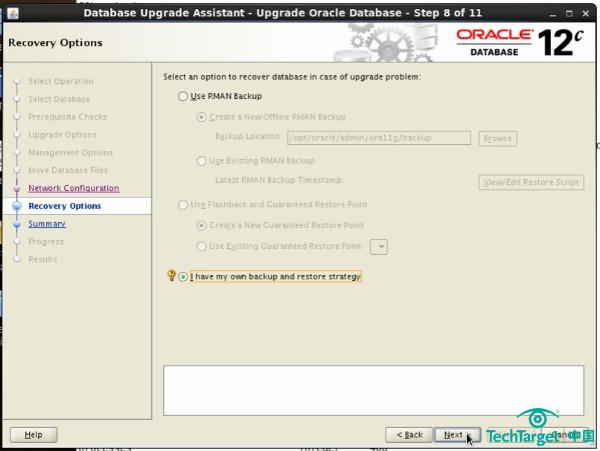Click Select Database step in sidebar

point(59,99)
